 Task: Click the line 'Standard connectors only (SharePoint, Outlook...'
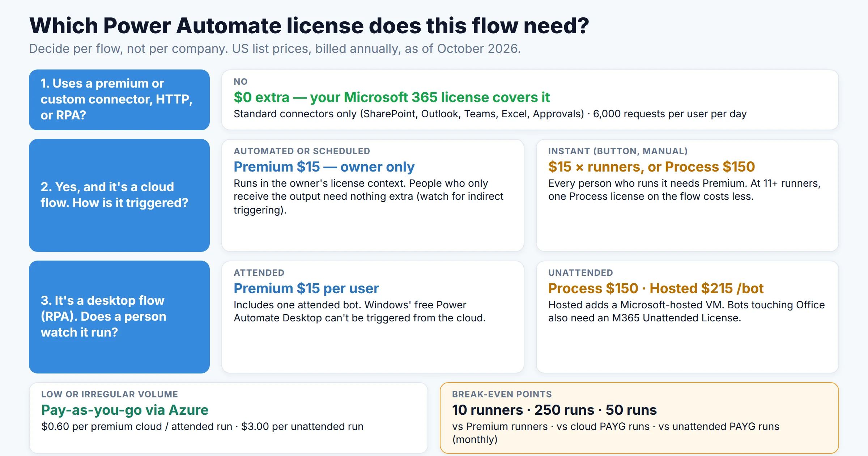tap(490, 114)
